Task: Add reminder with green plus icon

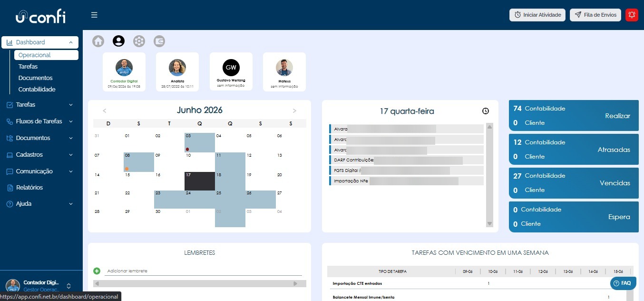Action: pos(97,271)
